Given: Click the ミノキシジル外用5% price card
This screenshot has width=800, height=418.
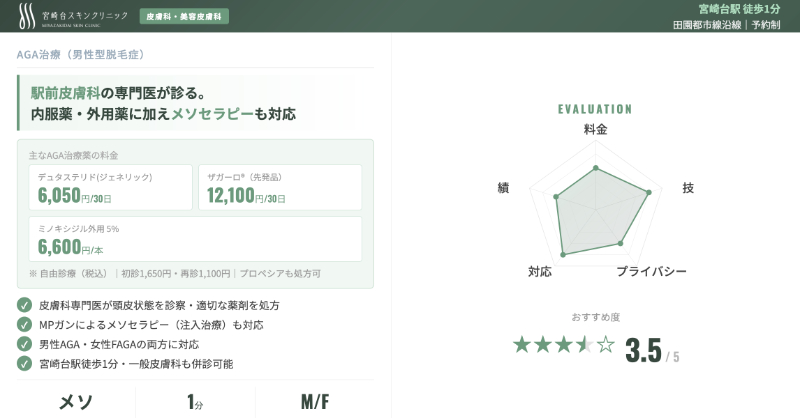Looking at the screenshot, I should click(x=195, y=239).
